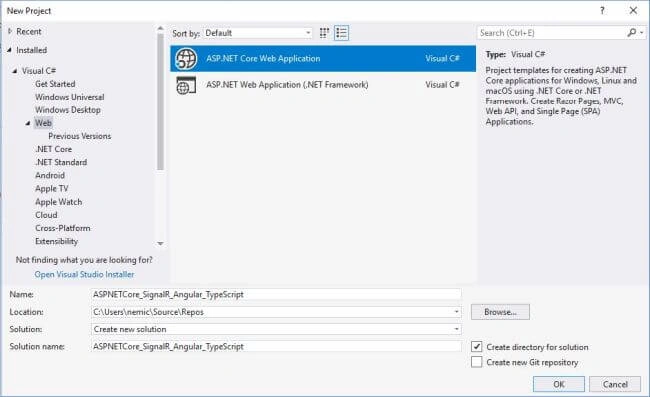Focus the project Name field
650x397 pixels.
(x=276, y=294)
